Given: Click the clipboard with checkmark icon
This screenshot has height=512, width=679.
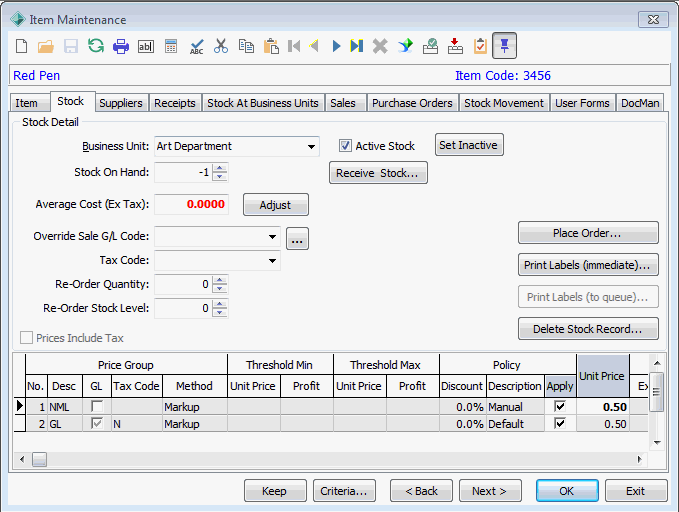Looking at the screenshot, I should coord(480,46).
